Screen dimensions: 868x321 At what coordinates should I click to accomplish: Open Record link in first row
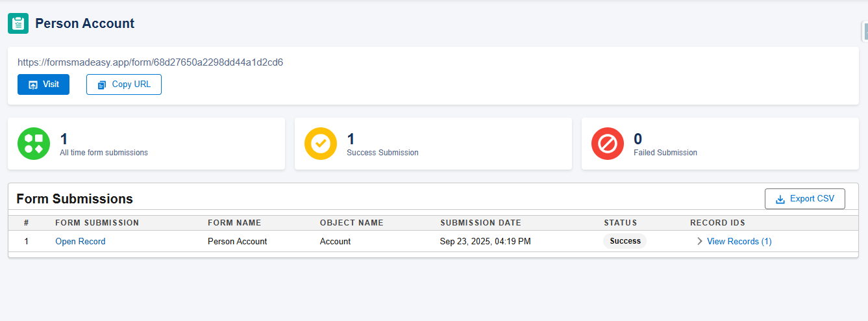point(80,241)
